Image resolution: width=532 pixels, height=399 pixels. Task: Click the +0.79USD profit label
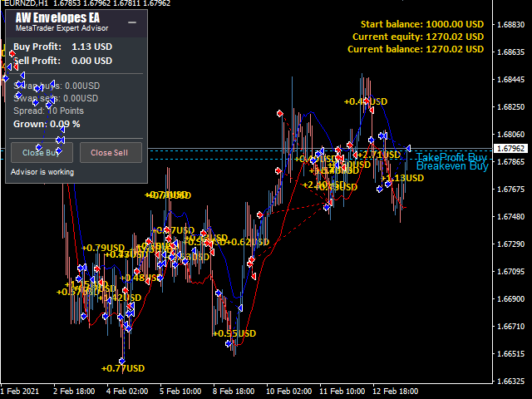103,248
